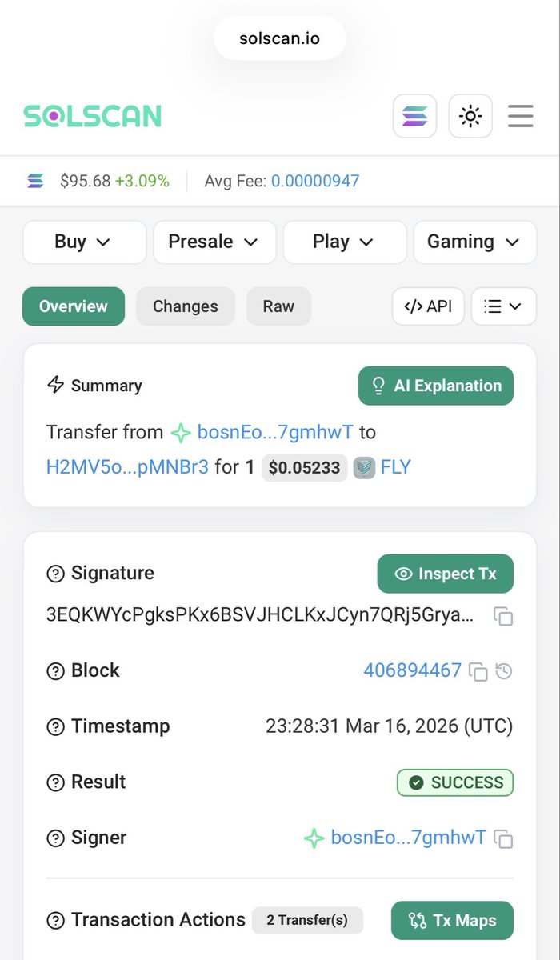Click the Signature help question icon
The image size is (560, 960).
(55, 574)
